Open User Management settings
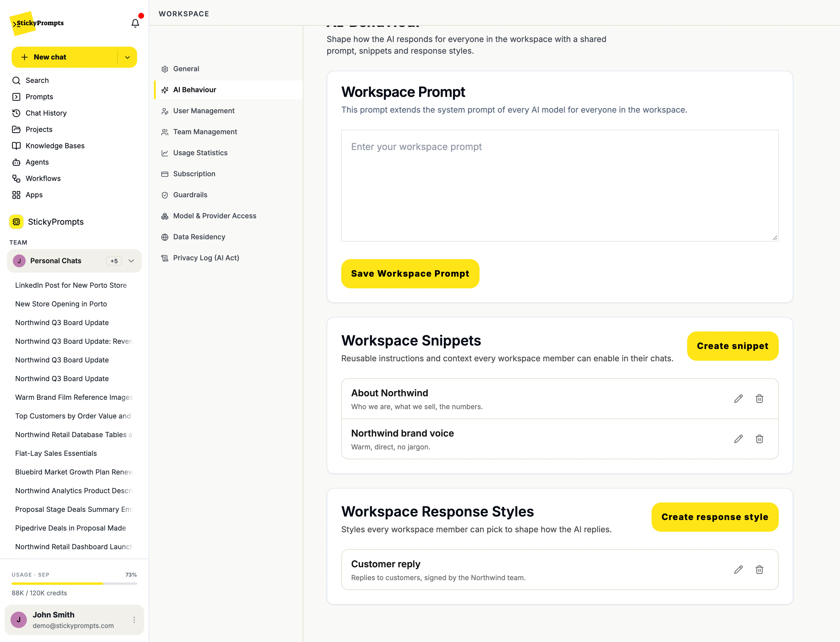 click(x=228, y=111)
